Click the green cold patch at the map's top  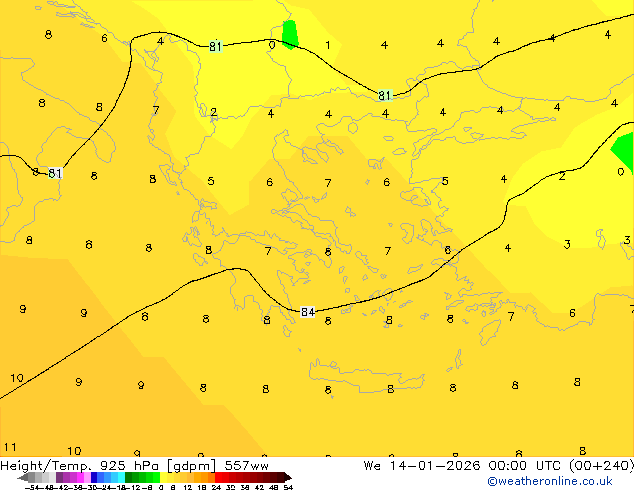click(290, 34)
